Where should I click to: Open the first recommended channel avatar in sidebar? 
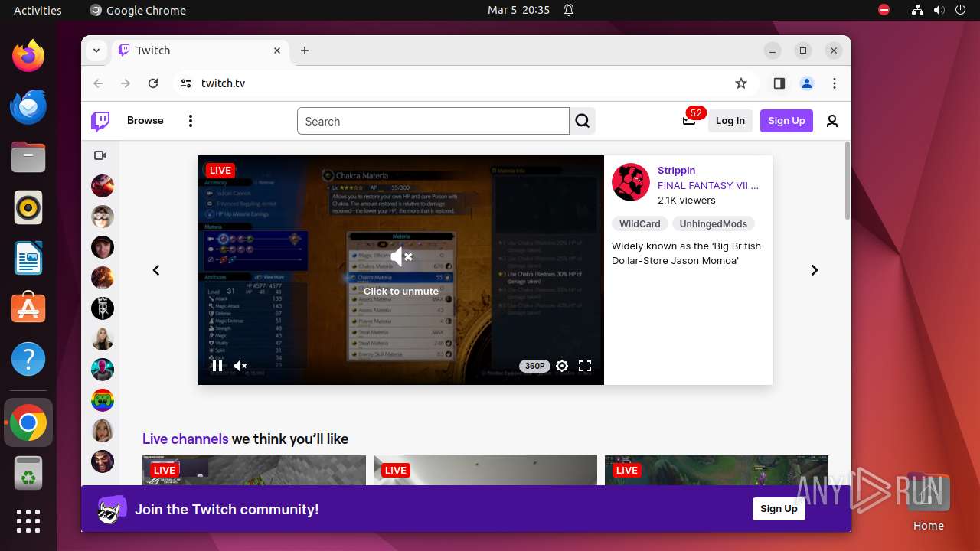click(103, 186)
